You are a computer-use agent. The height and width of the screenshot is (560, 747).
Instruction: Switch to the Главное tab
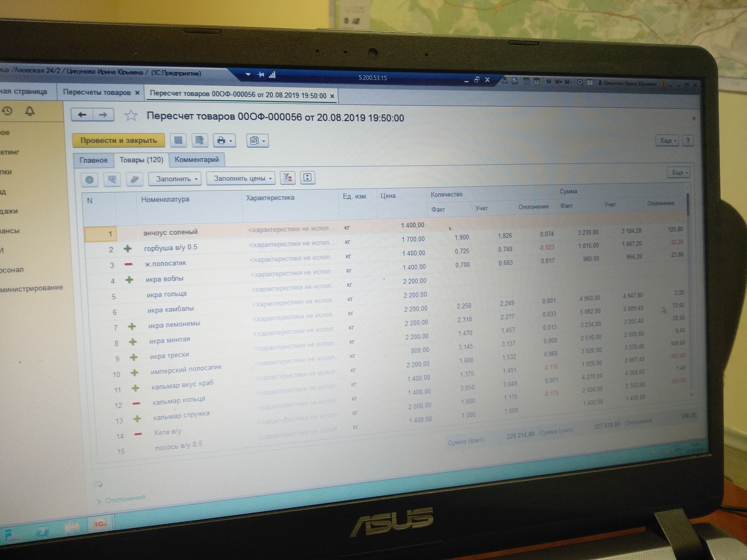[94, 160]
